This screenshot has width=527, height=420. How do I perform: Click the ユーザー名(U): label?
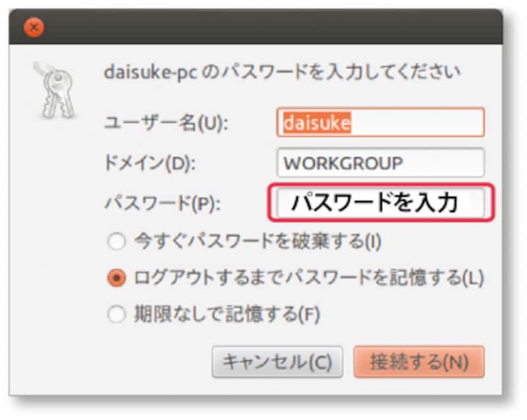click(x=167, y=122)
